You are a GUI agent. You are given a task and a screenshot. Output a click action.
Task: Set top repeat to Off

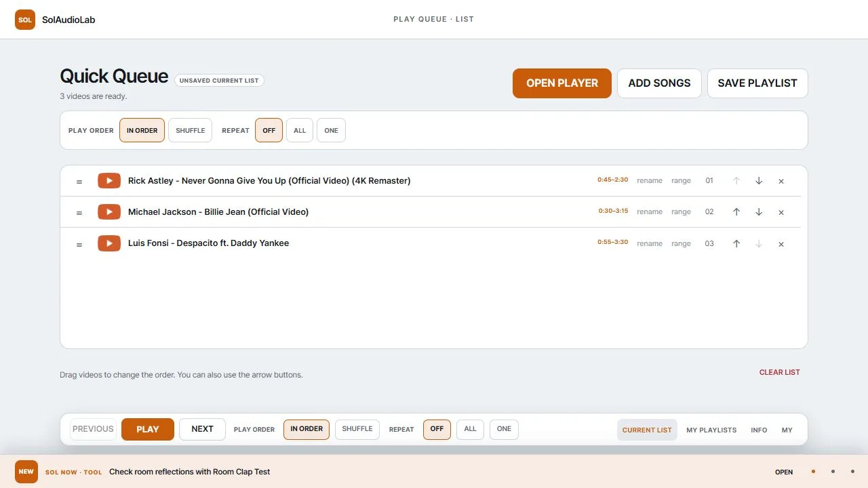(269, 130)
